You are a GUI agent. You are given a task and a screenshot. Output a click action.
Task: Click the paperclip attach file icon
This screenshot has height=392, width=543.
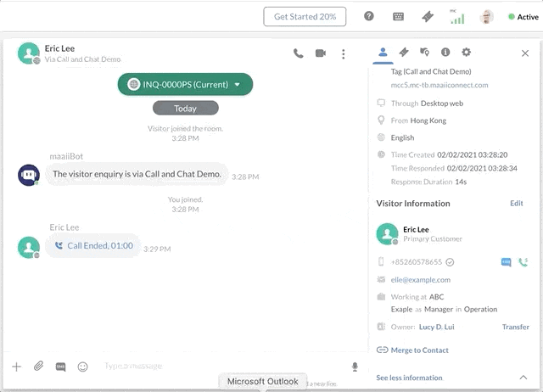pos(38,367)
